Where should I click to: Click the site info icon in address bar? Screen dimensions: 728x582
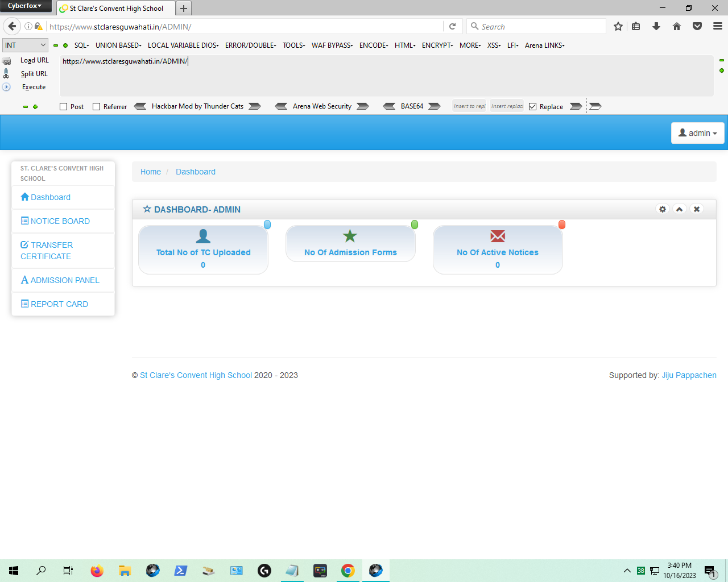tap(28, 26)
